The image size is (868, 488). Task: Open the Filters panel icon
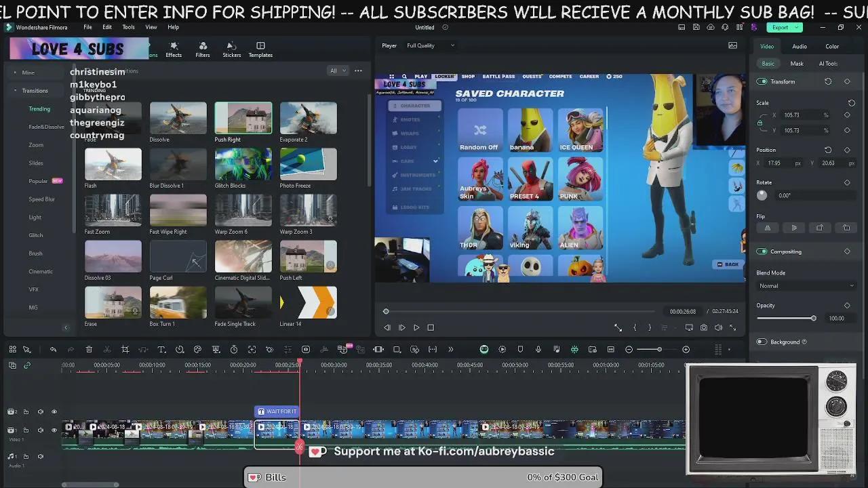tap(203, 49)
